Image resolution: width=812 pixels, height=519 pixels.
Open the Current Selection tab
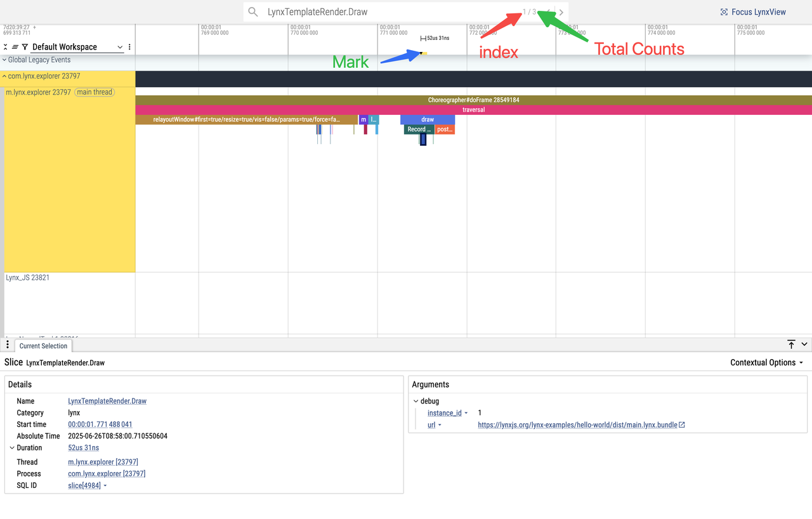(43, 346)
